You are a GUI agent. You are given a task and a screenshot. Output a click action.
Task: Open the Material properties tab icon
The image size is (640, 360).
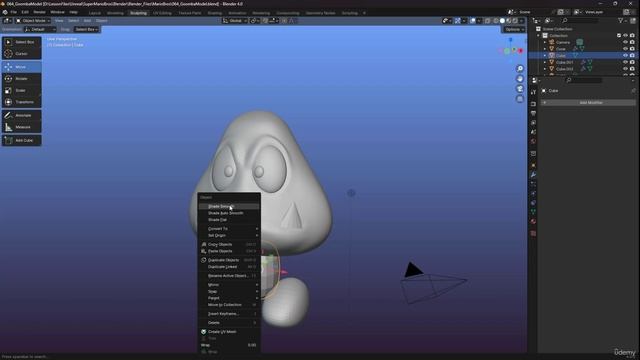pos(533,221)
